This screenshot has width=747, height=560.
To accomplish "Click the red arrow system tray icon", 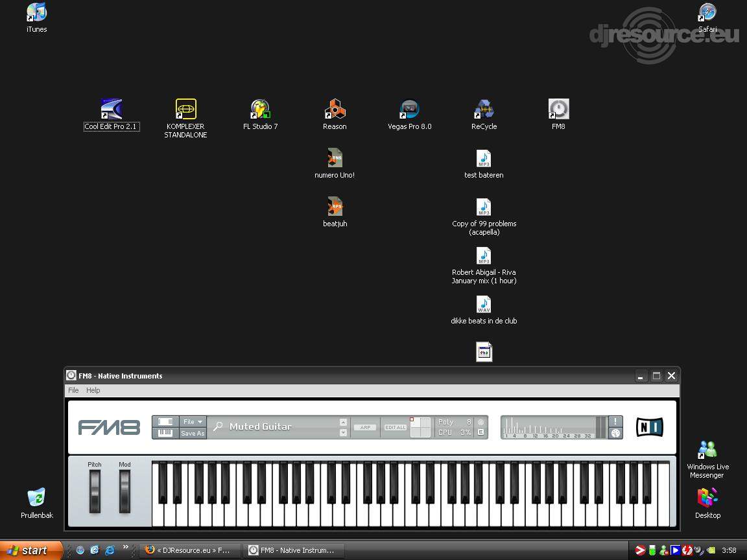I will (640, 550).
